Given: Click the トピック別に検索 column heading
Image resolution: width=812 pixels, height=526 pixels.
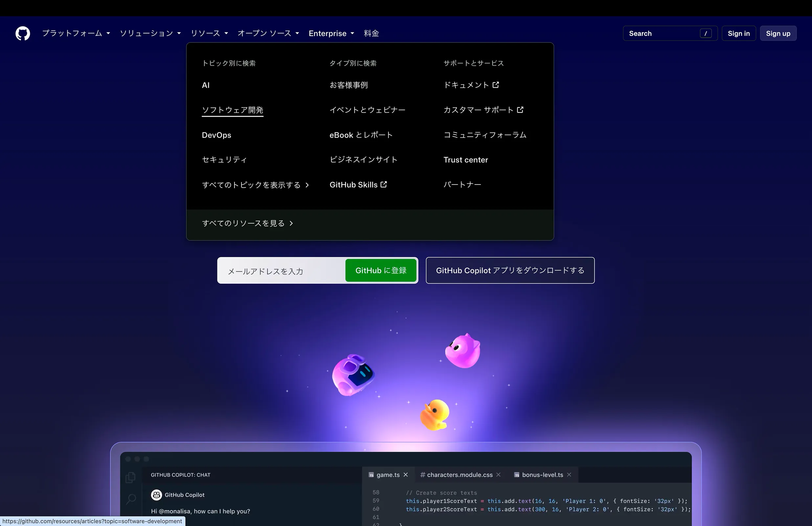Looking at the screenshot, I should (229, 63).
